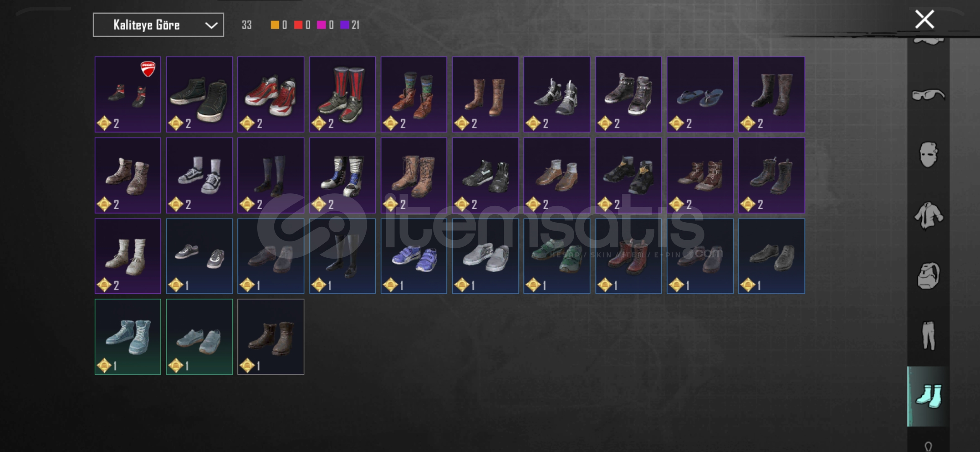Expand the sort dropdown chevron arrow
This screenshot has height=452, width=980.
point(211,26)
